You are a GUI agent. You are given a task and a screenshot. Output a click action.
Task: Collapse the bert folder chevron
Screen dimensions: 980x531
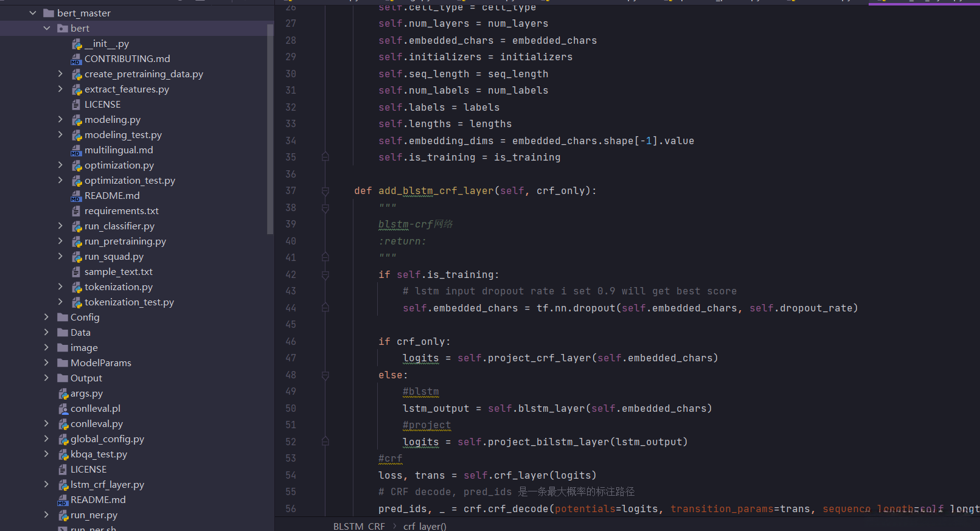point(47,28)
